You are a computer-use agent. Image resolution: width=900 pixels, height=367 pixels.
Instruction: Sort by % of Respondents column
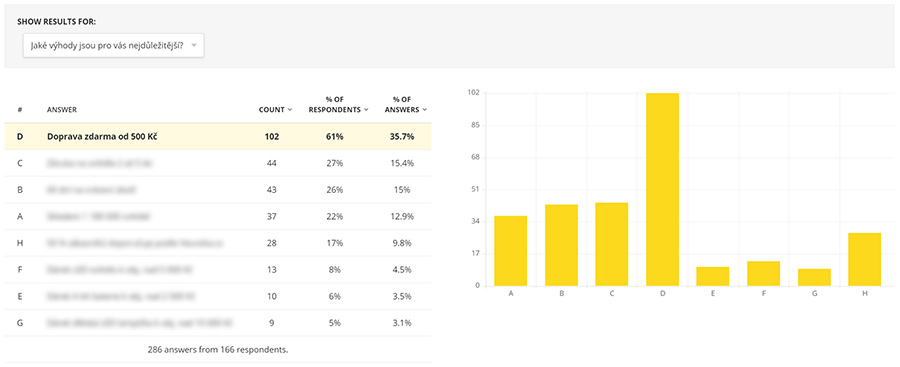(338, 105)
